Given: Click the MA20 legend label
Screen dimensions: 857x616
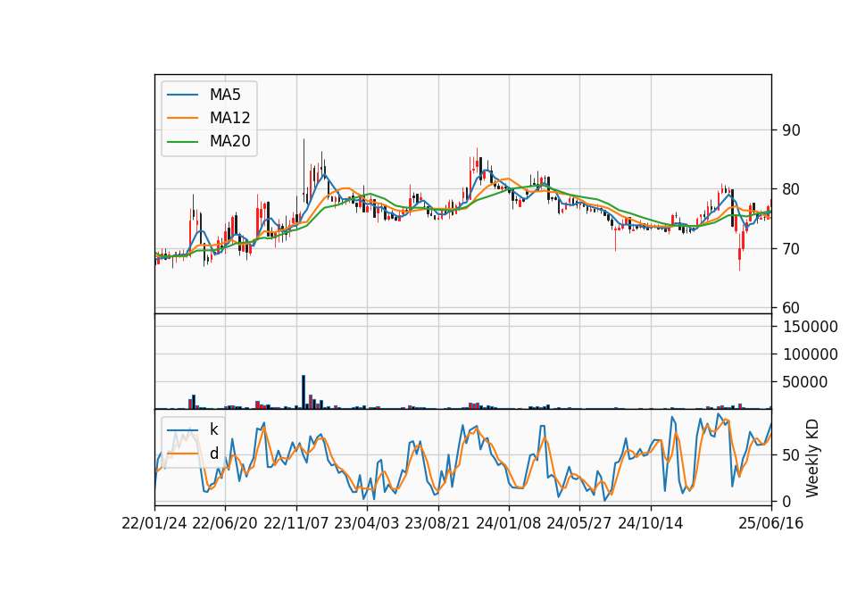Looking at the screenshot, I should point(229,141).
